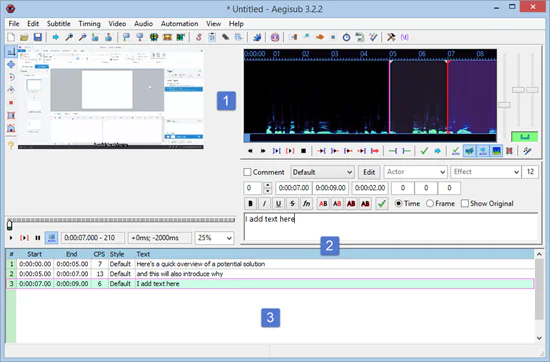Open font face chooser fn button

point(307,204)
